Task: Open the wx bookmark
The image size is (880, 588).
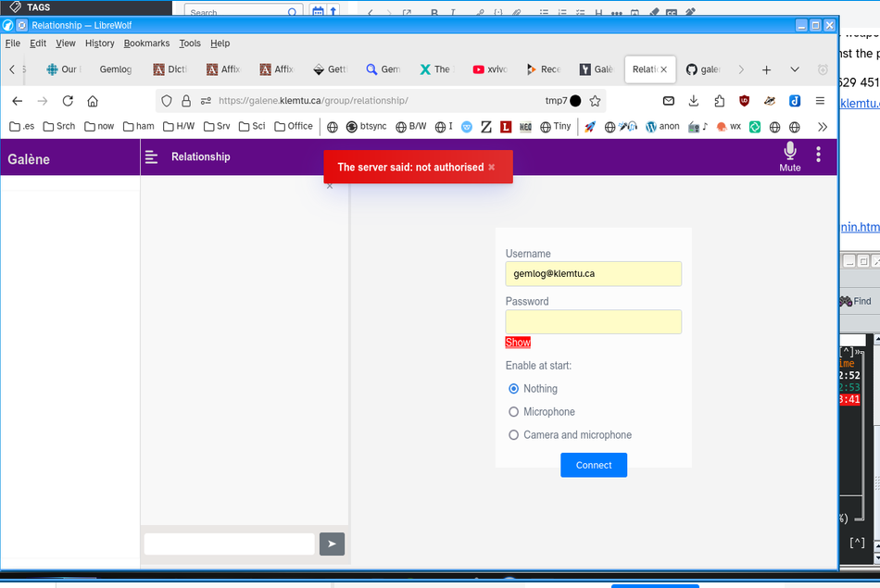Action: (729, 127)
